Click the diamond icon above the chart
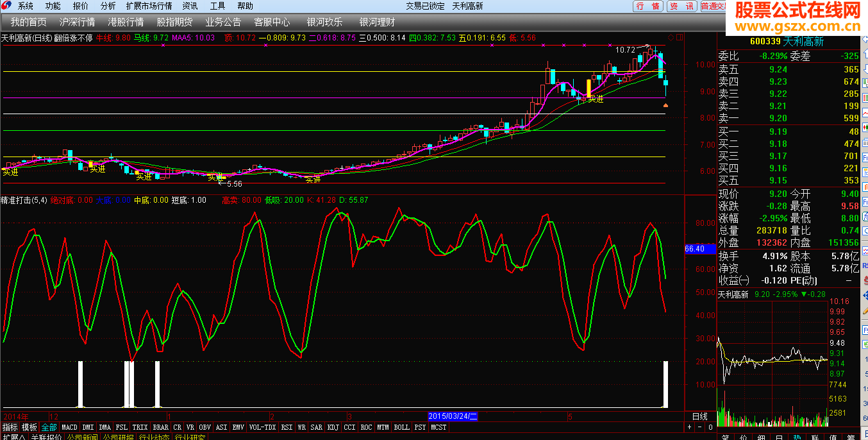Screen dimensions: 868x440 click(671, 37)
